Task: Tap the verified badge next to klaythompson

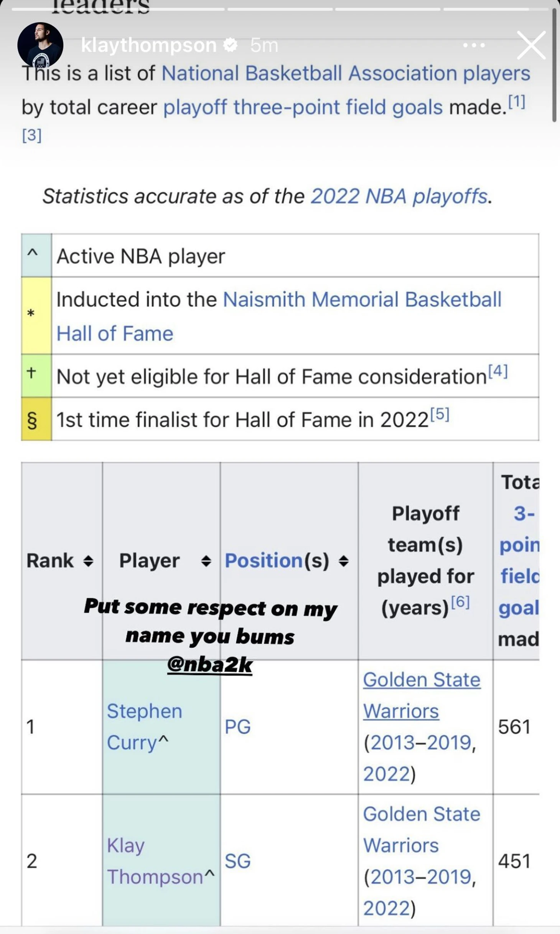Action: coord(231,45)
